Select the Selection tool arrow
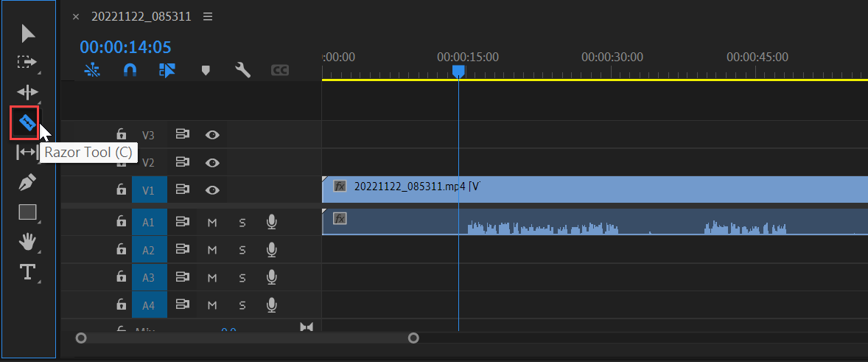Viewport: 868px width, 362px height. click(28, 33)
